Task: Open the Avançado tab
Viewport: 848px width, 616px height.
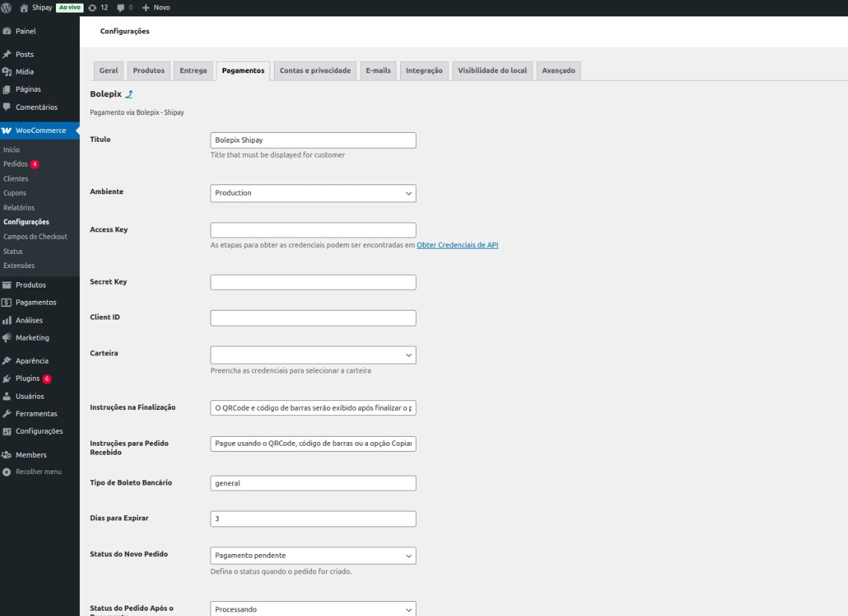Action: (558, 71)
